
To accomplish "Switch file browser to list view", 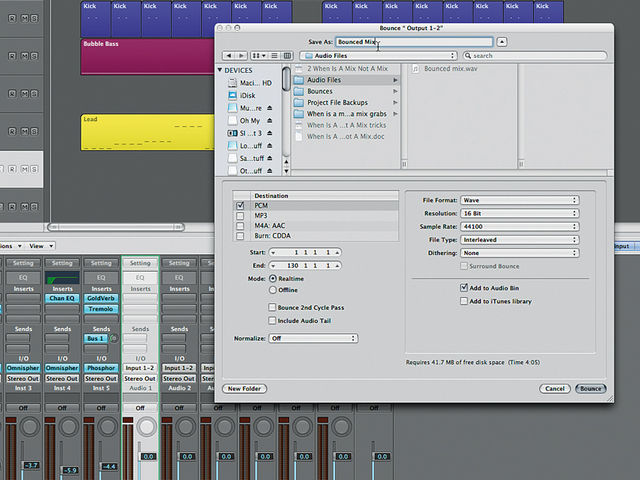I will click(275, 56).
